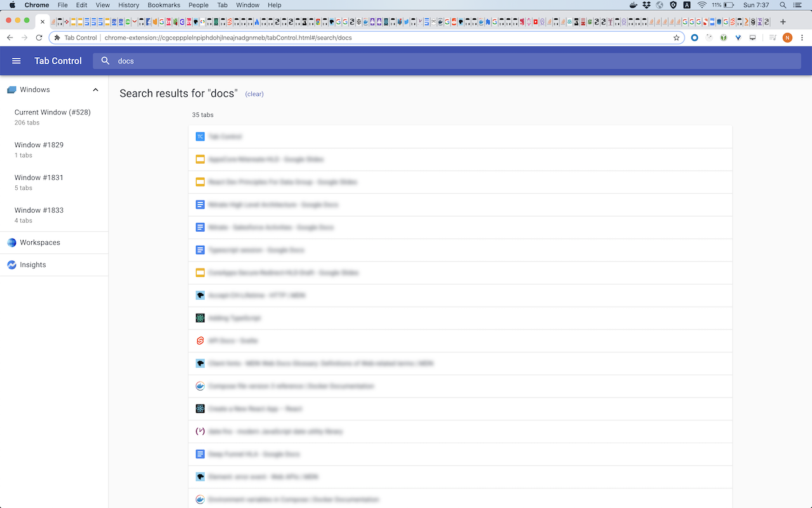
Task: Click the Tab Control extension chip in the address bar
Action: (x=75, y=37)
